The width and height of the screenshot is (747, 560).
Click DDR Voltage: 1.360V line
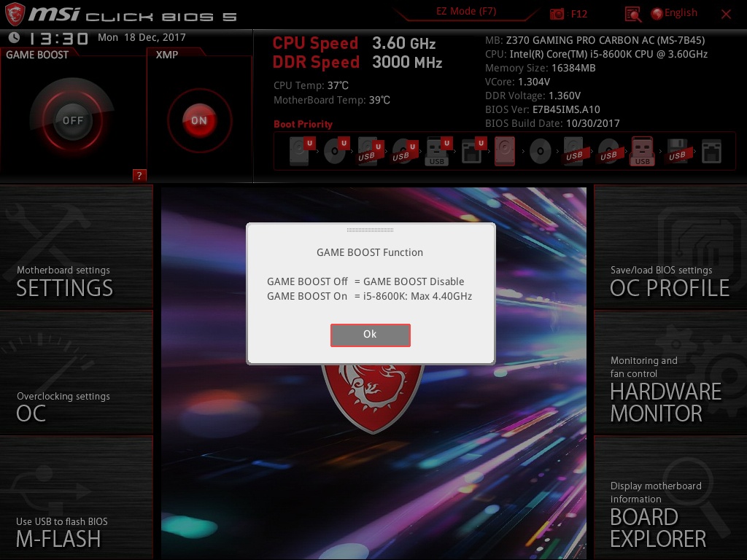[533, 96]
